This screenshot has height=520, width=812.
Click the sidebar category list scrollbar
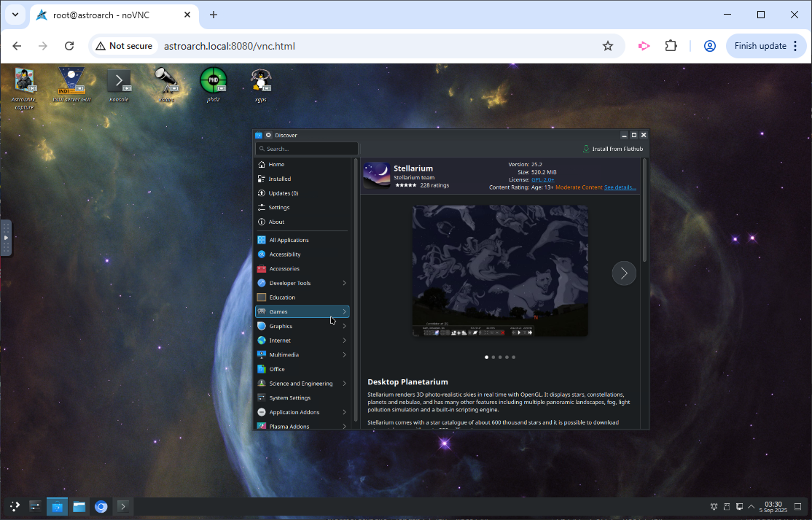pos(355,290)
